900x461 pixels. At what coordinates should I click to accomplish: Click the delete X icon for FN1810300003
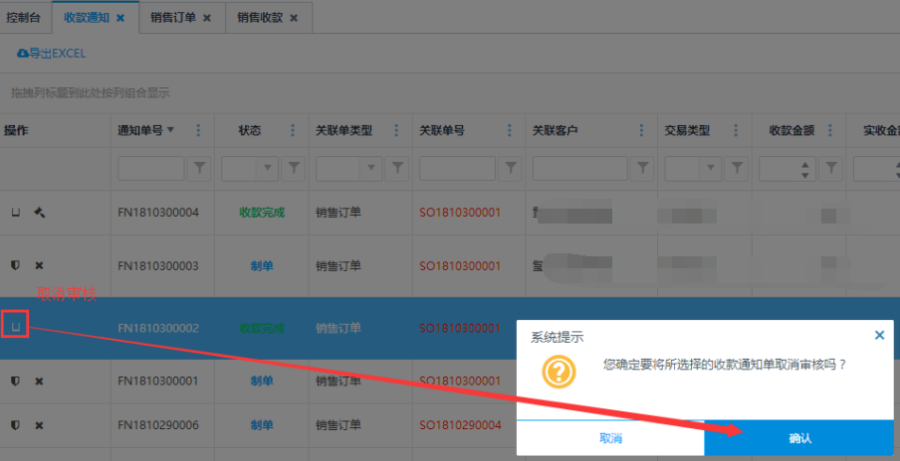(39, 265)
